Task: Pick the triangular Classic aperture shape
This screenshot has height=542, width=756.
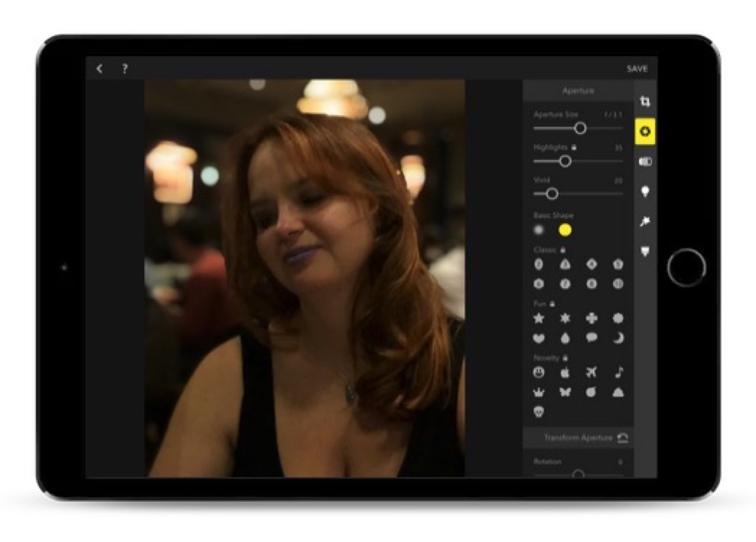Action: click(565, 264)
